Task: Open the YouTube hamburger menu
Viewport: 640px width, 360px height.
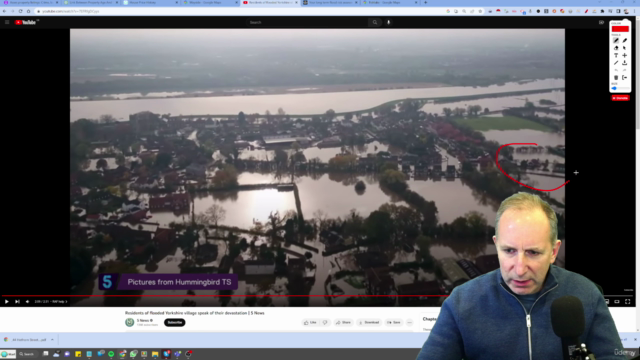Action: [x=7, y=22]
